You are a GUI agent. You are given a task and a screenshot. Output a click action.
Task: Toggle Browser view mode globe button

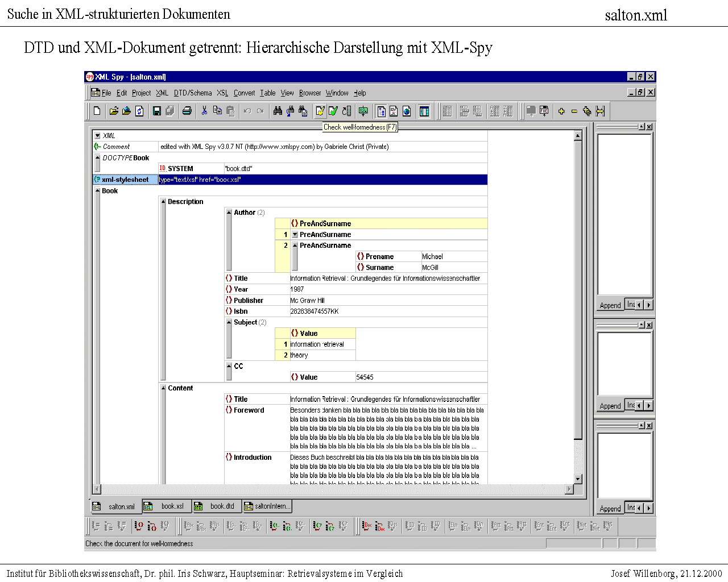[x=407, y=111]
